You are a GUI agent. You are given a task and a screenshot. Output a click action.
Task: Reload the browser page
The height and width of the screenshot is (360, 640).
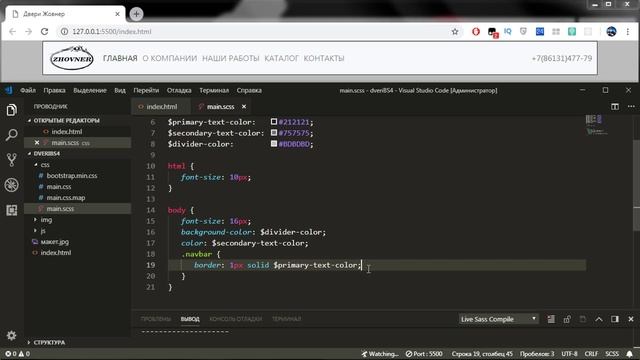click(x=44, y=31)
